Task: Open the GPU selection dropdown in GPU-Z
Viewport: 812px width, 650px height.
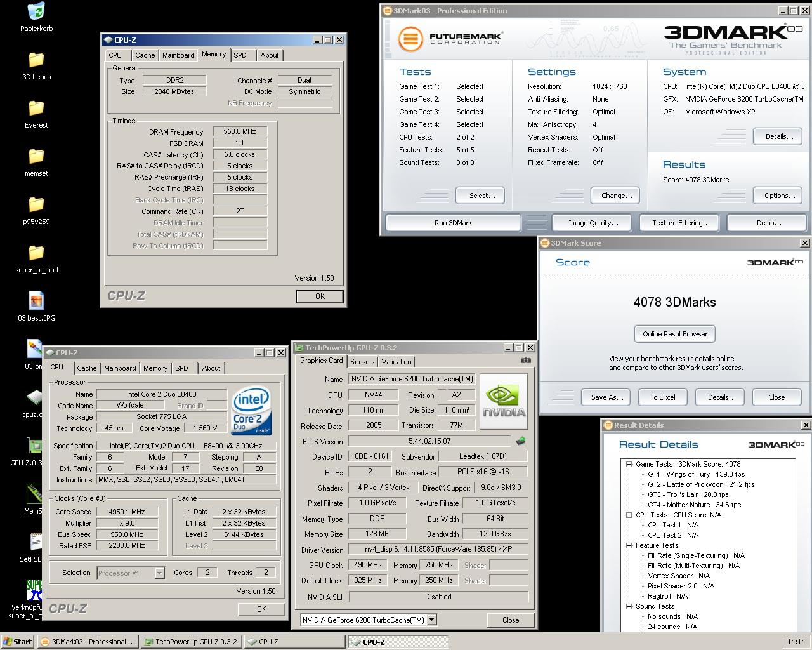Action: [x=432, y=620]
